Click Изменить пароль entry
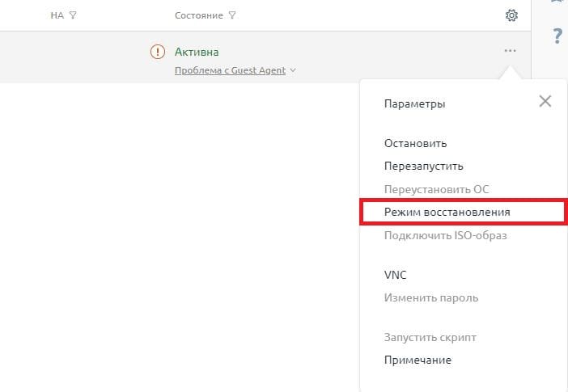Image resolution: width=568 pixels, height=392 pixels. (x=431, y=298)
